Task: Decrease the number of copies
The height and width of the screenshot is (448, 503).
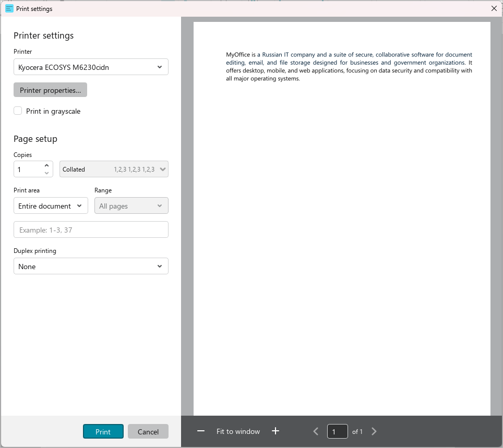Action: (47, 173)
